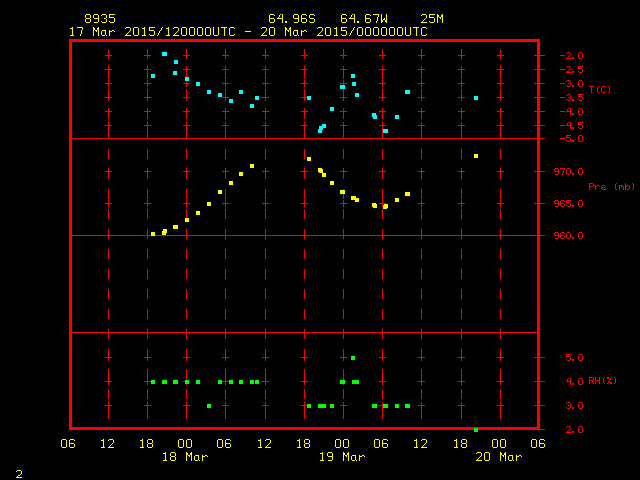Click the 18 Mar date label
Viewport: 640px width, 480px height.
(185, 457)
